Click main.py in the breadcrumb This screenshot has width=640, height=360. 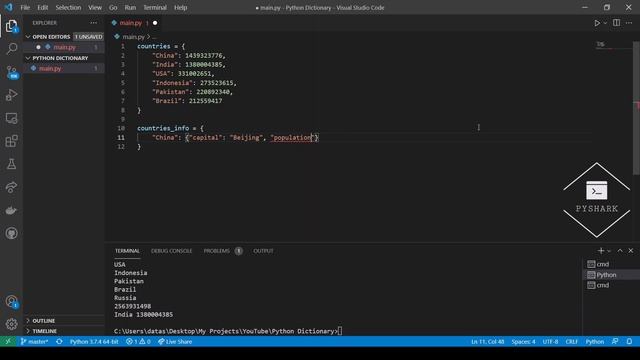pos(133,37)
